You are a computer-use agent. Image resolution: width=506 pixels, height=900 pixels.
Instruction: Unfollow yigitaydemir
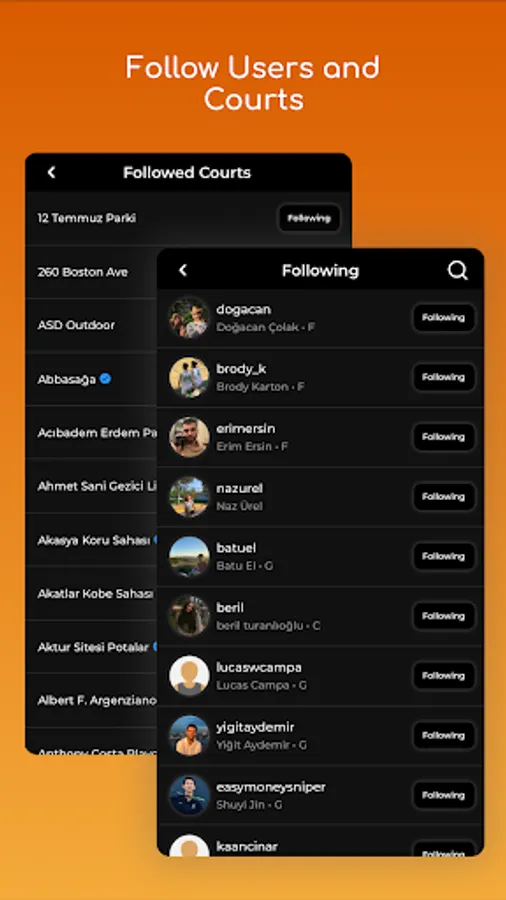[x=443, y=735]
